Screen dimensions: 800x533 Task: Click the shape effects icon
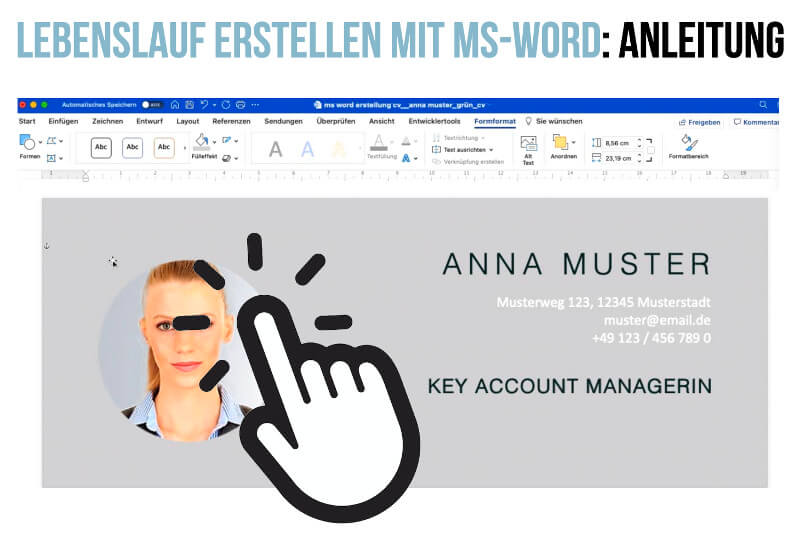coord(227,158)
